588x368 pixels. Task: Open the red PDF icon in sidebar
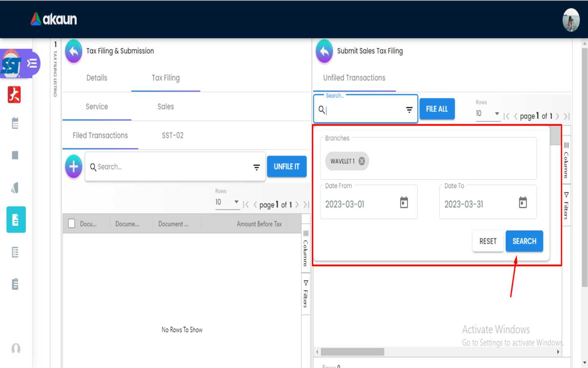pos(14,94)
